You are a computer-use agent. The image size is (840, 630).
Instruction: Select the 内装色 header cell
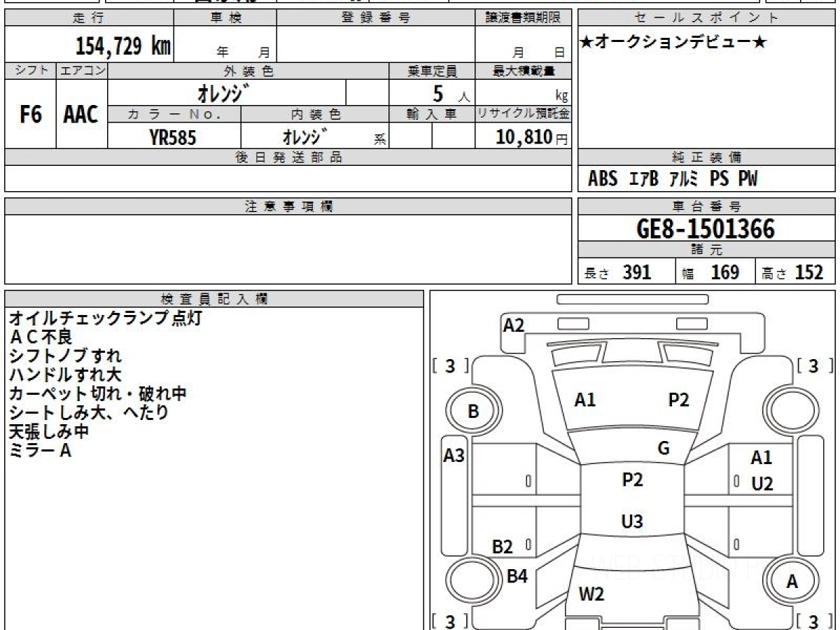point(315,114)
